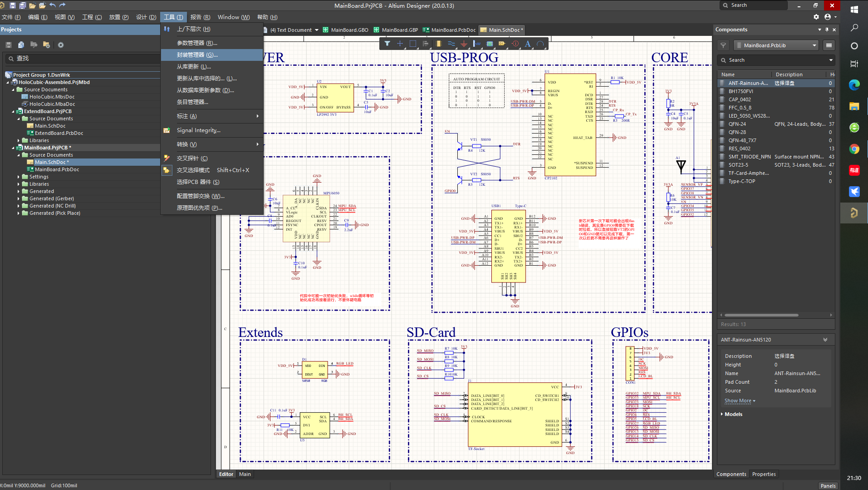The height and width of the screenshot is (490, 868).
Task: Select the part placement tool on the toolbar
Action: (439, 44)
